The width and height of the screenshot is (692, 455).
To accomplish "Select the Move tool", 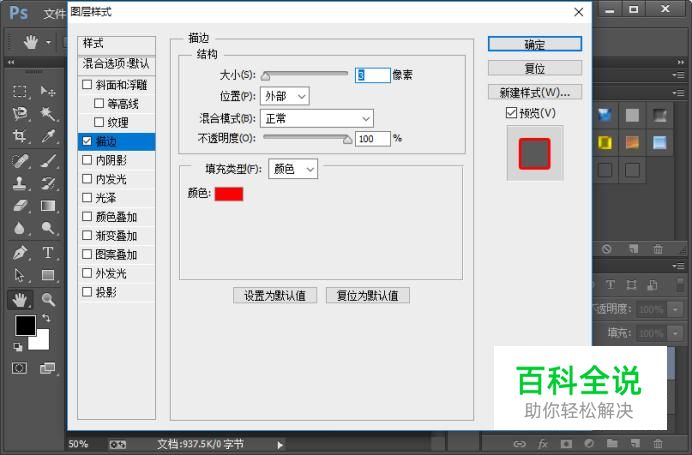I will click(48, 91).
